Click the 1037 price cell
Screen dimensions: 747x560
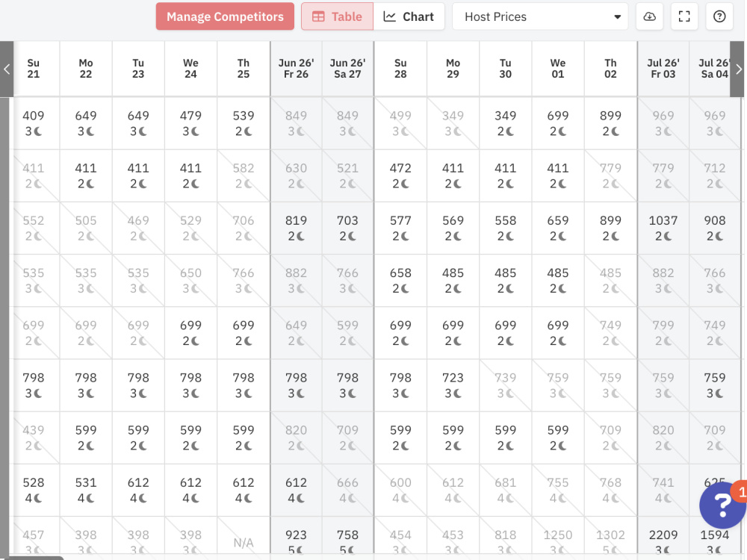[x=663, y=228]
